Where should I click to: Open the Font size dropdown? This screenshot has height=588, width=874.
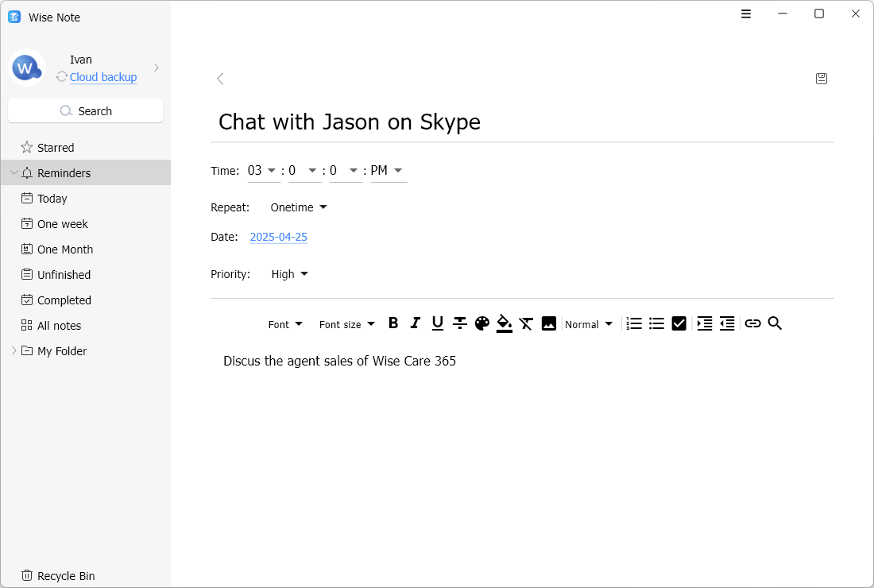[346, 324]
